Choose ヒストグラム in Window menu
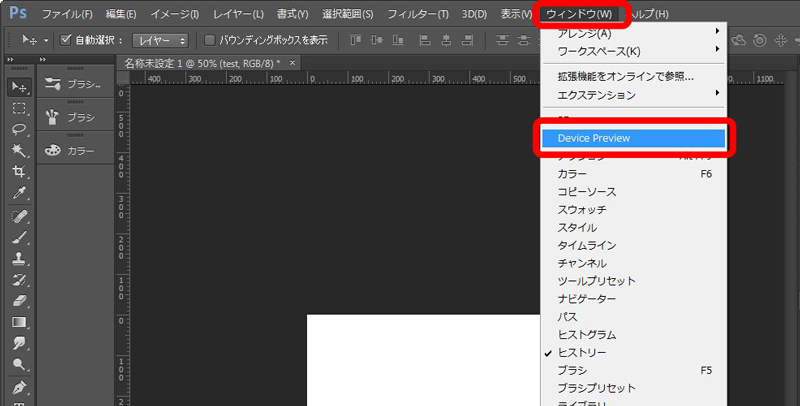800x406 pixels. pyautogui.click(x=633, y=335)
